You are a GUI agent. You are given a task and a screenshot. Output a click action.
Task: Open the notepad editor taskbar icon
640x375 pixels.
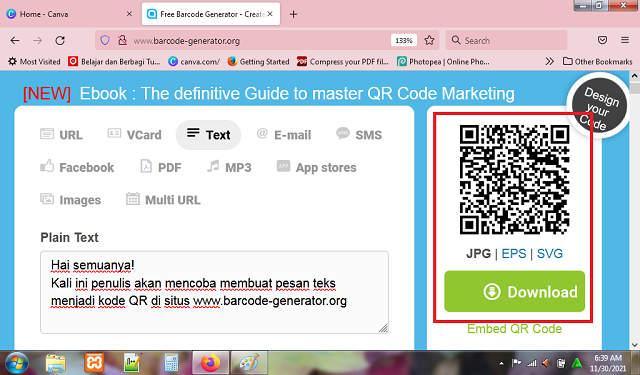pos(133,363)
